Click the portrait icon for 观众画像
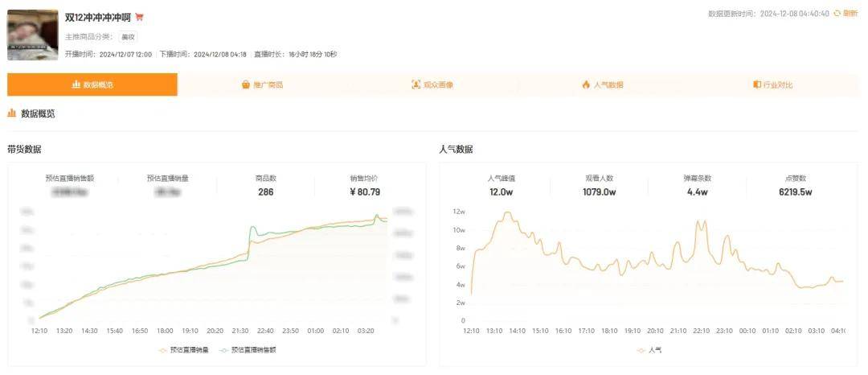This screenshot has width=868, height=375. 416,84
